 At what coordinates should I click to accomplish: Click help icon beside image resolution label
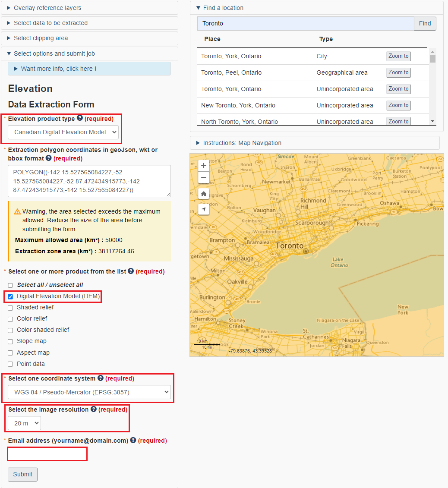[x=93, y=409]
